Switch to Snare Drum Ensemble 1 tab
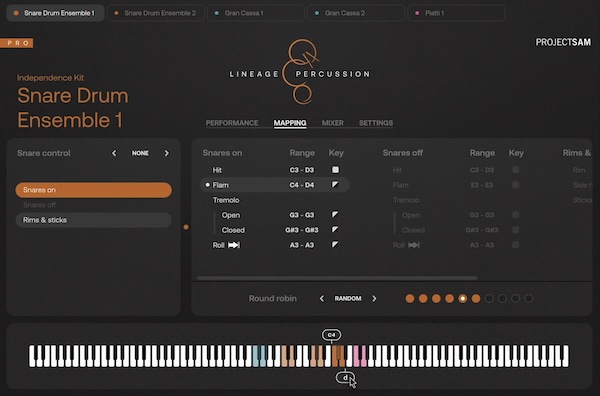Image resolution: width=600 pixels, height=396 pixels. [55, 13]
